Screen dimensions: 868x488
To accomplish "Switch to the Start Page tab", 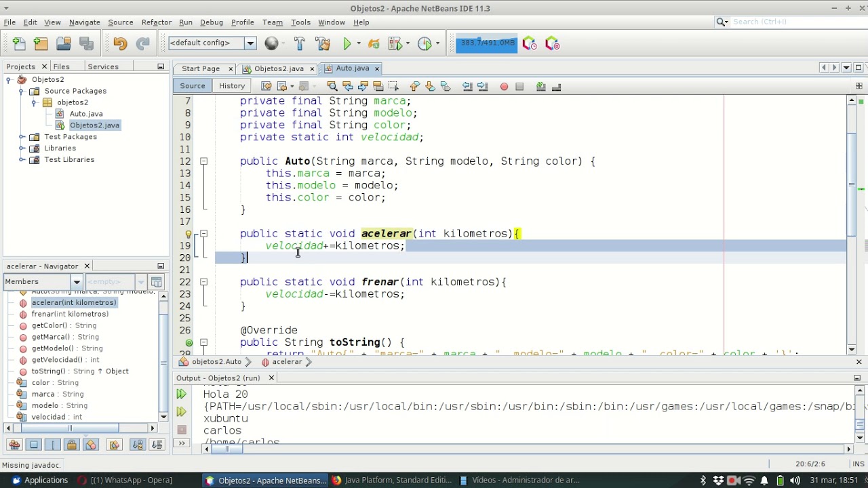I will (x=201, y=68).
